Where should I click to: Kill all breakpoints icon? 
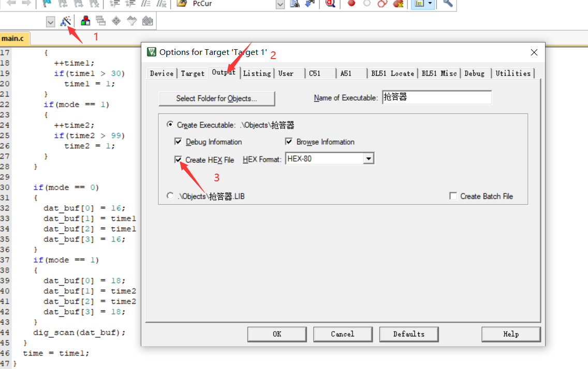click(x=398, y=3)
